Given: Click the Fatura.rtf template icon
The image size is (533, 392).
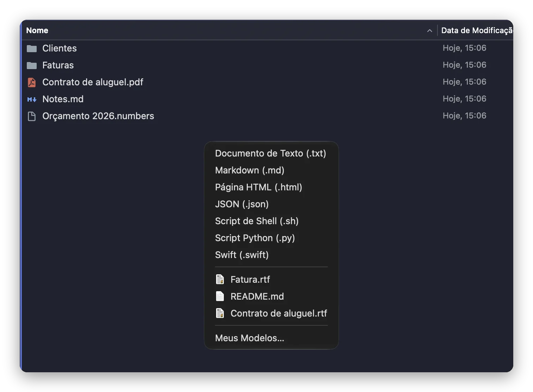Looking at the screenshot, I should click(220, 280).
